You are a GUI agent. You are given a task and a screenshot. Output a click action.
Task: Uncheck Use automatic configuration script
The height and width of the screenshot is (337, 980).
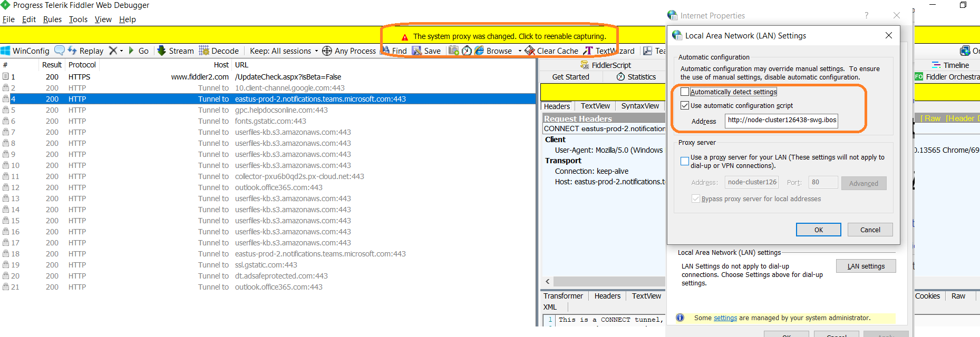tap(685, 106)
